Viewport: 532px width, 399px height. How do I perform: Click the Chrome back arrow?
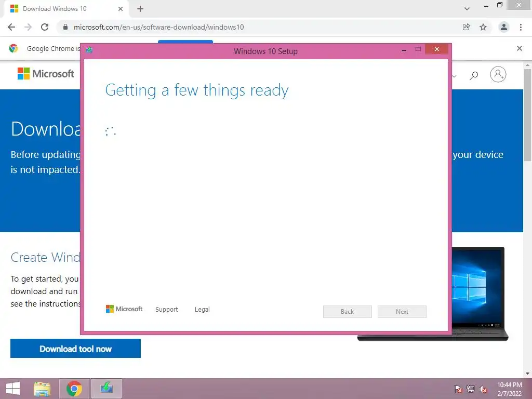(11, 27)
